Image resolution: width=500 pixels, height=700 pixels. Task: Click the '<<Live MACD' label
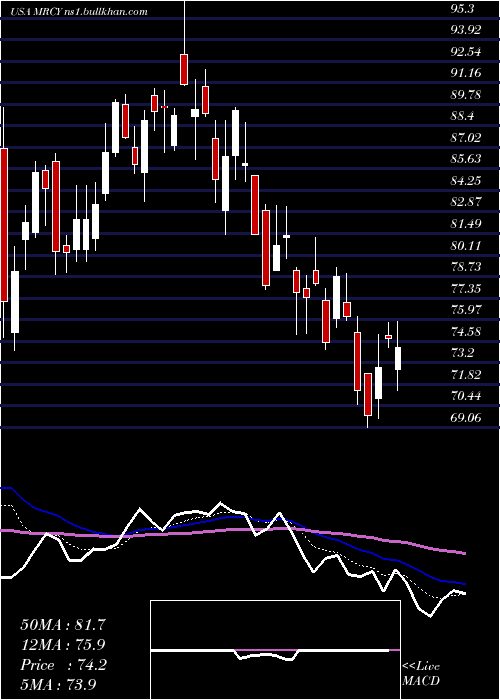(421, 674)
